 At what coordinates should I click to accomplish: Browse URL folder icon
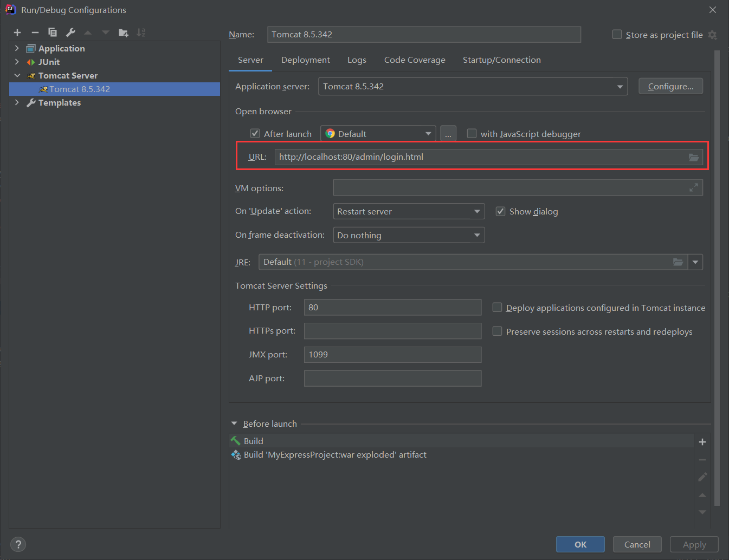(x=694, y=157)
